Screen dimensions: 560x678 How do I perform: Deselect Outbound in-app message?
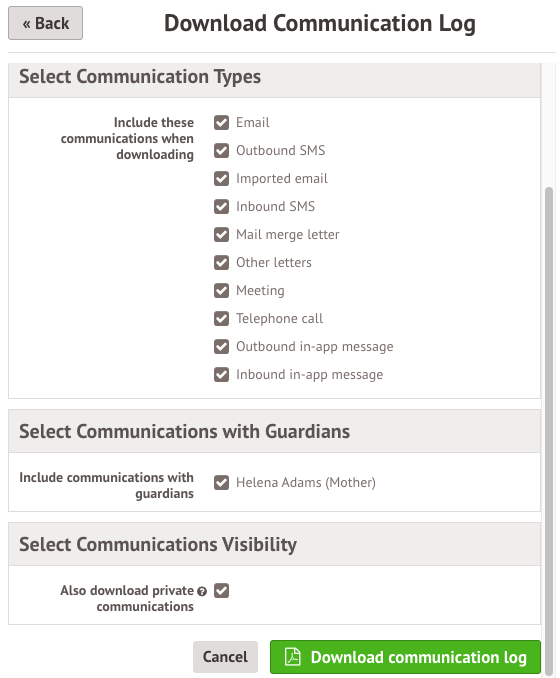tap(221, 346)
